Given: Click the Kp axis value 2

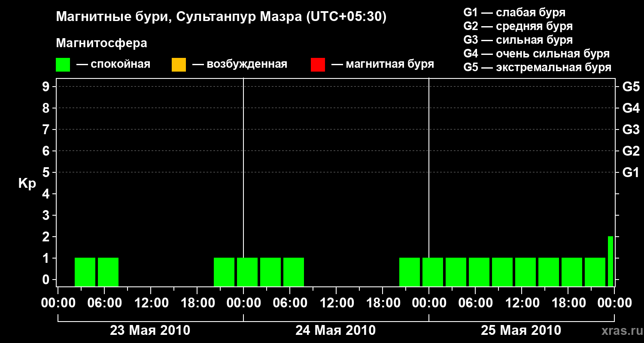Looking at the screenshot, I should click(47, 237).
